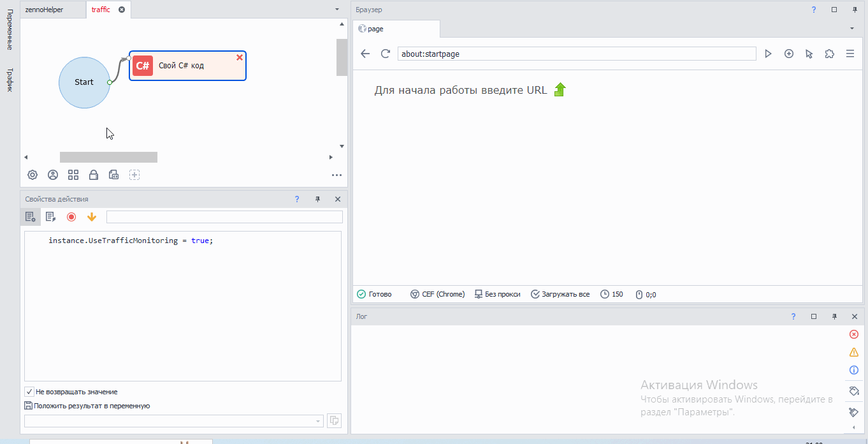Click 'Положить результат в переменную' label
This screenshot has width=868, height=444.
tap(92, 406)
